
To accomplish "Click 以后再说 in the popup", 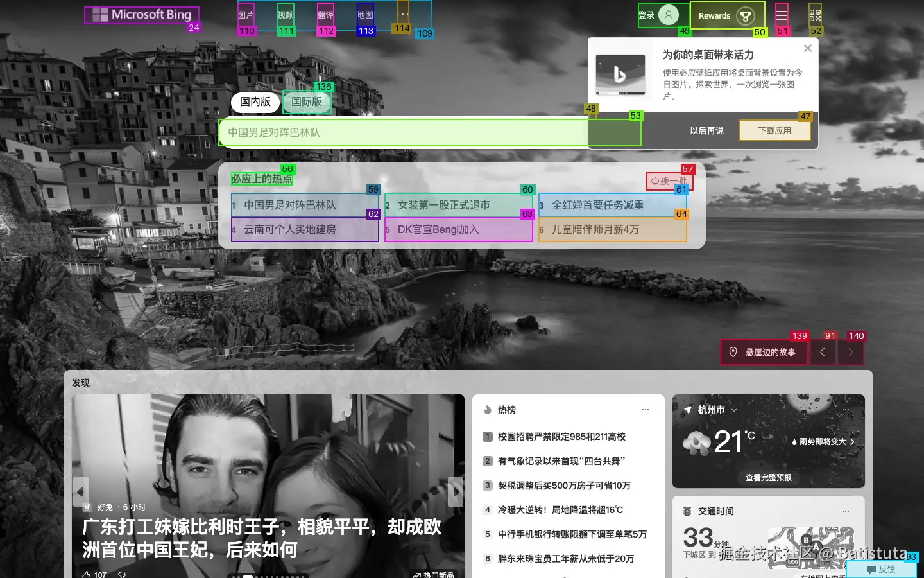I will point(706,130).
